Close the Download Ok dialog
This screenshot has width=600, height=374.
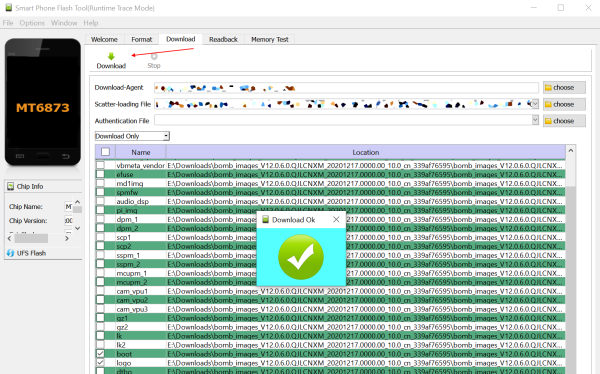point(336,219)
